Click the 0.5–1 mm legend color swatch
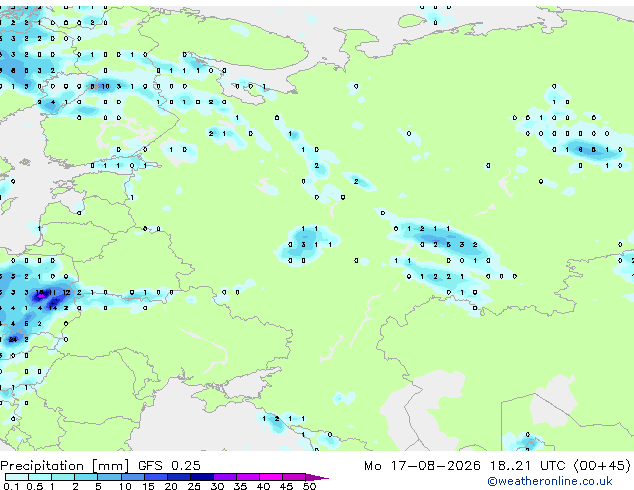Image resolution: width=634 pixels, height=490 pixels. pos(40,477)
